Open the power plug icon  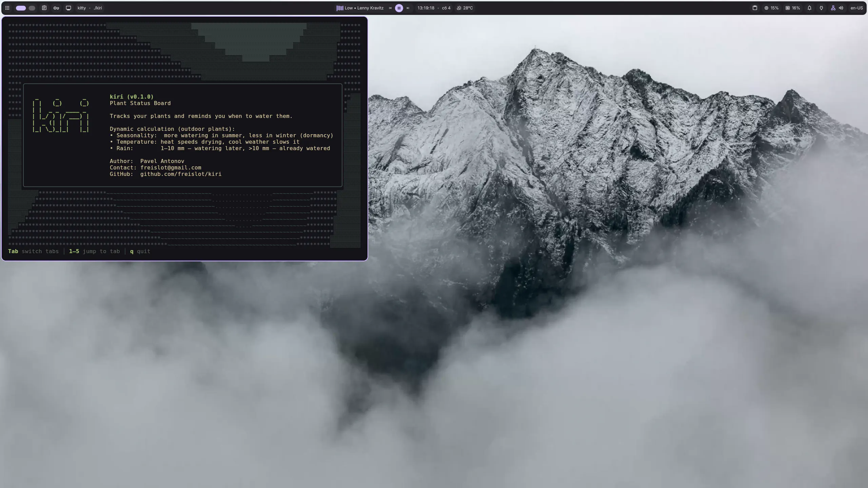pos(821,8)
